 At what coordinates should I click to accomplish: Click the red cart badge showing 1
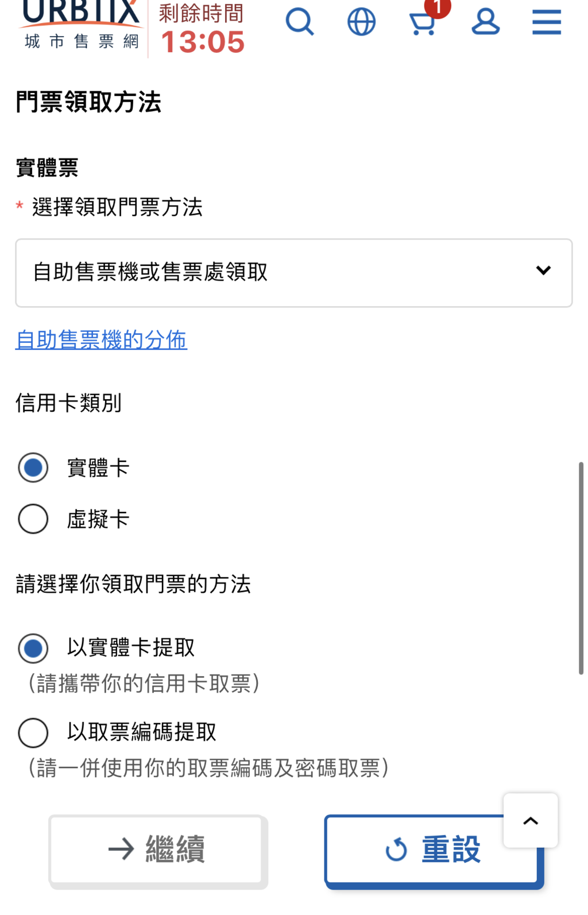438,8
